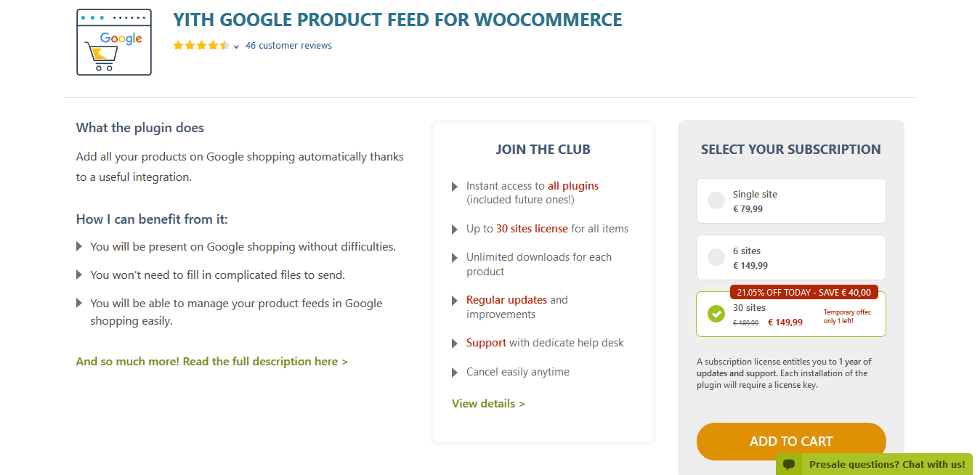Viewport: 980px width, 475px height.
Task: Select the 6 sites subscription option
Action: (x=791, y=257)
